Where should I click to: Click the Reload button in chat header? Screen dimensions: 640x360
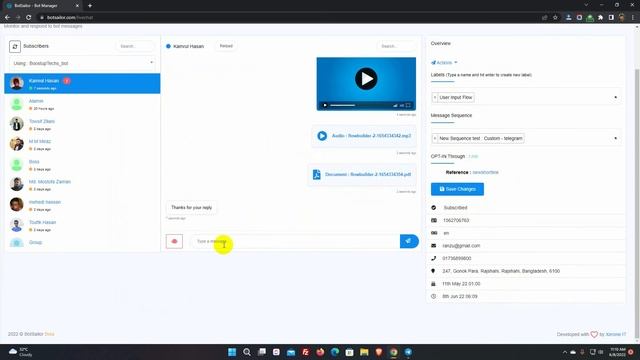tap(226, 46)
